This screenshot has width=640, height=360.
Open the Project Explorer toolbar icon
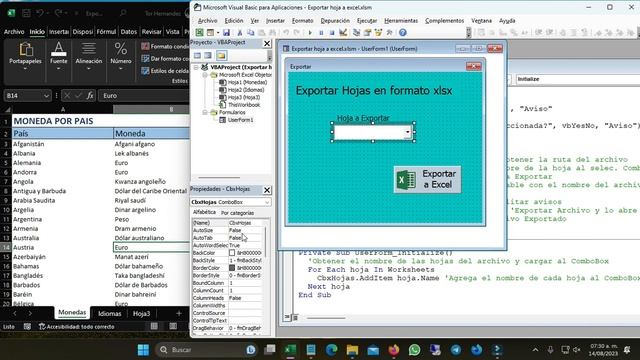tap(356, 33)
